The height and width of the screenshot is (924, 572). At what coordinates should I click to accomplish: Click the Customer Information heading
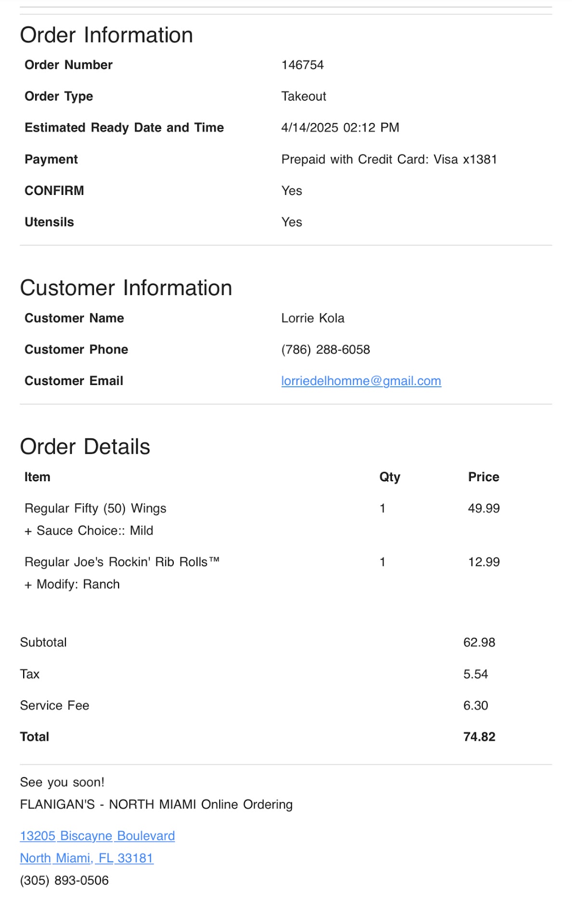tap(126, 288)
